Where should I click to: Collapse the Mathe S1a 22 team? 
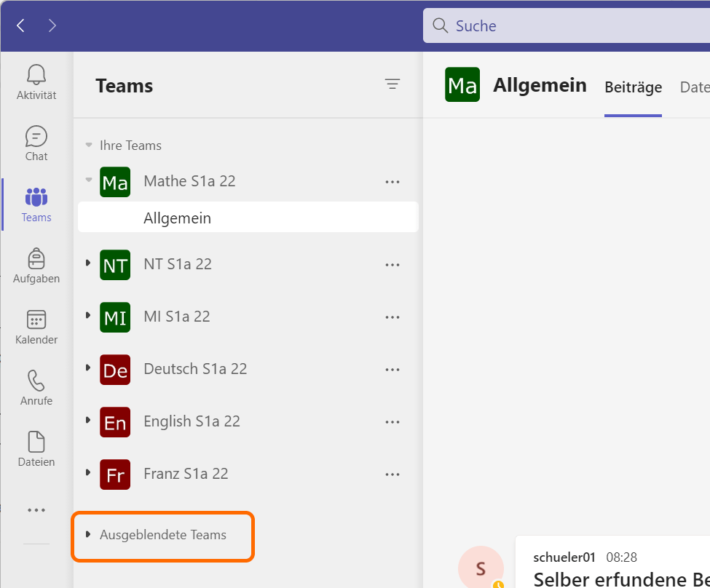(x=89, y=180)
